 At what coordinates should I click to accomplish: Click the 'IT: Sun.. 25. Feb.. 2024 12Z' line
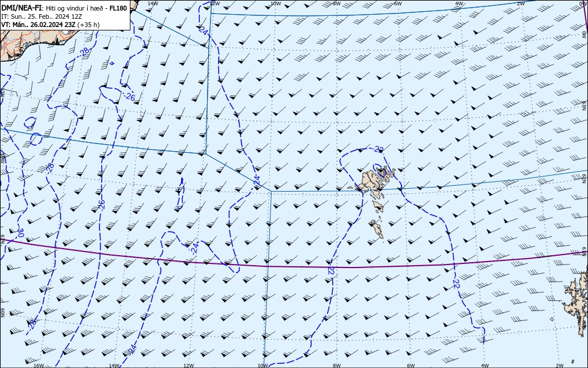pos(42,16)
